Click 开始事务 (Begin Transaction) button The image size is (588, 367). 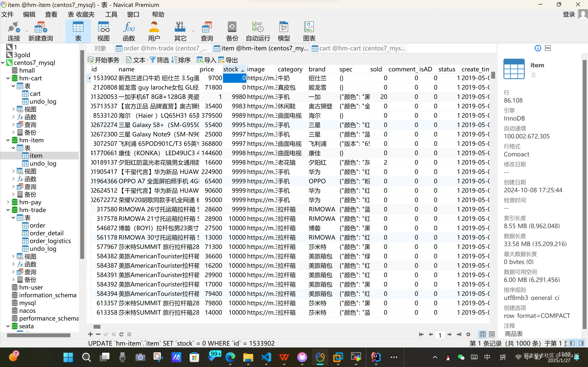[x=104, y=60]
